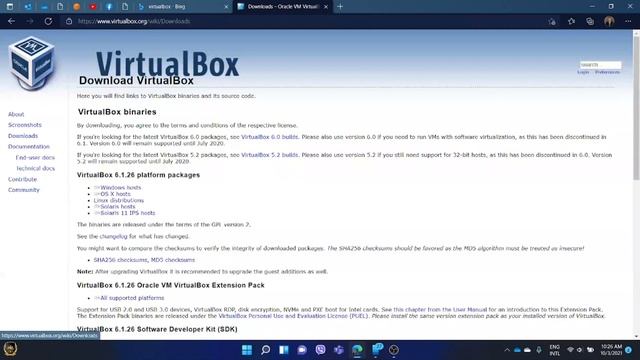Open the Wi-Fi network tray icon
Viewport: 640px width, 360px height.
tap(570, 350)
